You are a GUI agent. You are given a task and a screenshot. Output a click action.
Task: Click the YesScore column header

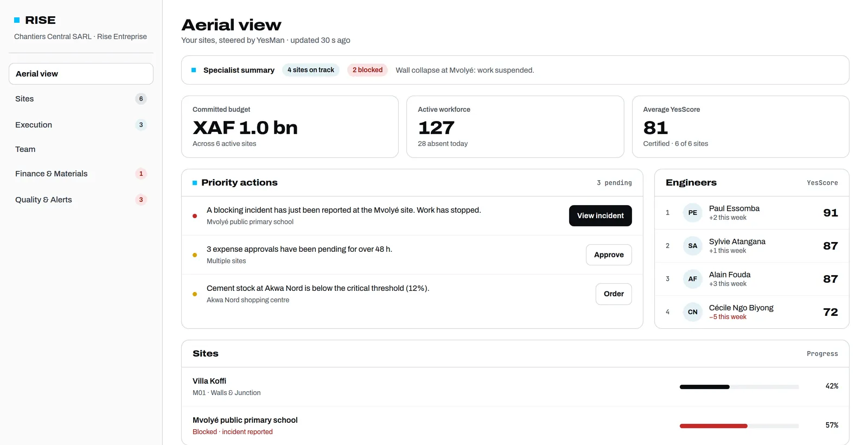[x=822, y=183]
